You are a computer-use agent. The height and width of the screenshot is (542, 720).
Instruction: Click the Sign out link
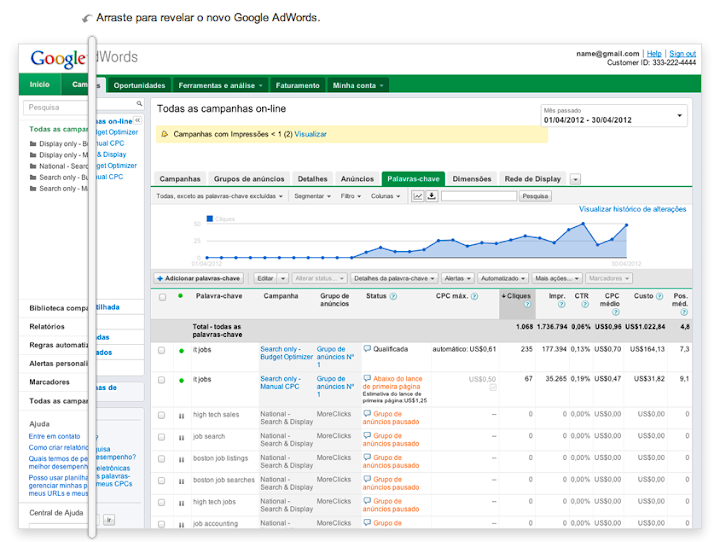(682, 54)
